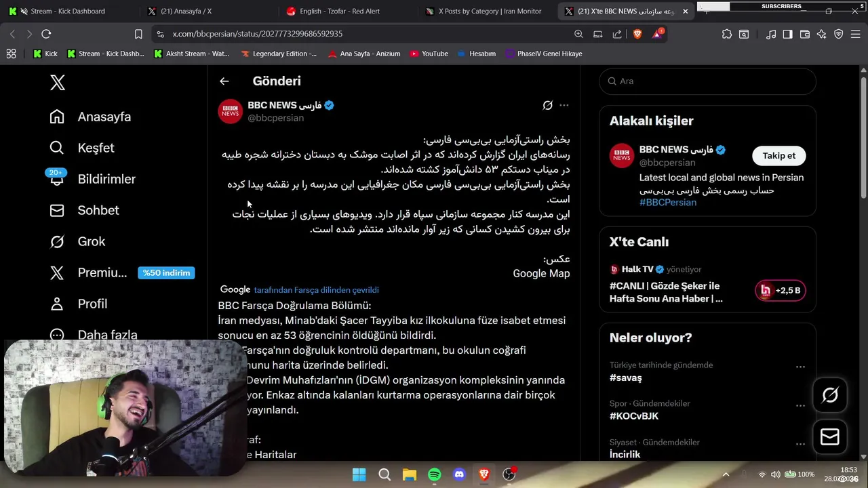Switch to English - Tzofar Red Alert tab
Screen dimensions: 868x488
(347, 11)
